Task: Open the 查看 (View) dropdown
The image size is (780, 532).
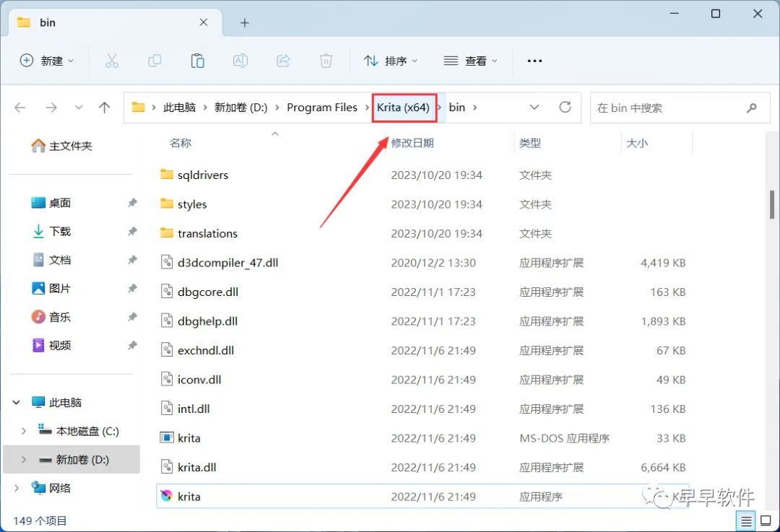Action: [471, 61]
